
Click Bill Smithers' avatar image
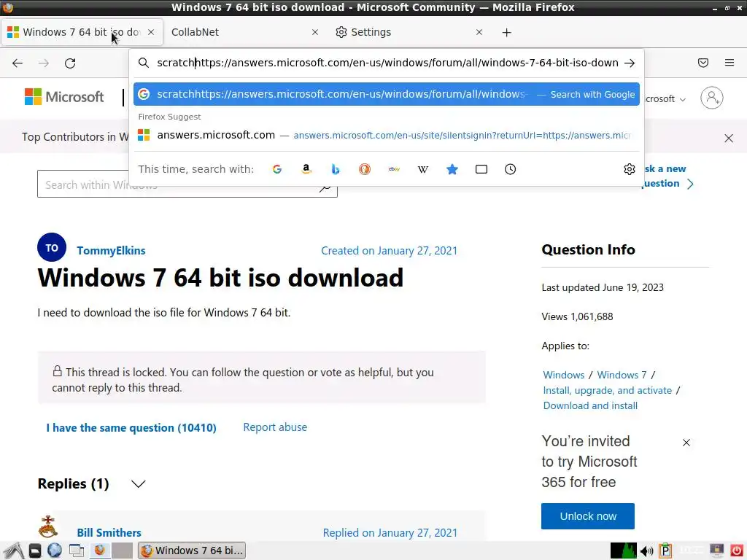click(48, 526)
